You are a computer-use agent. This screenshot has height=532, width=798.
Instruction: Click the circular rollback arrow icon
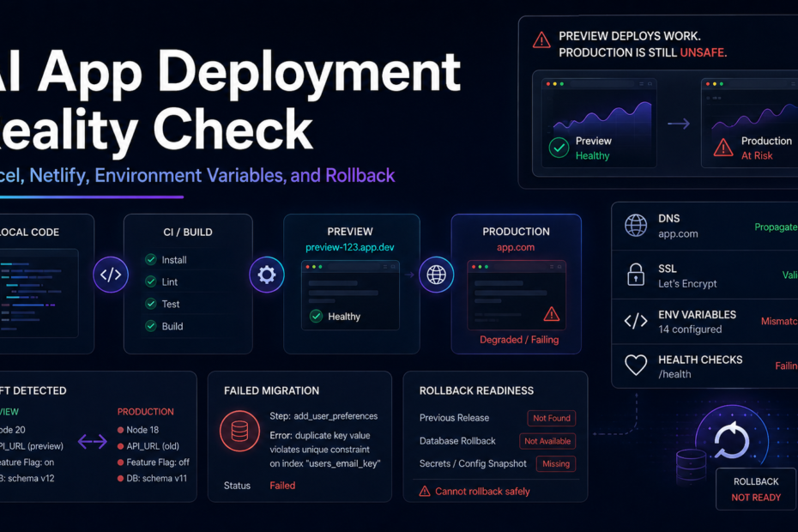point(731,439)
